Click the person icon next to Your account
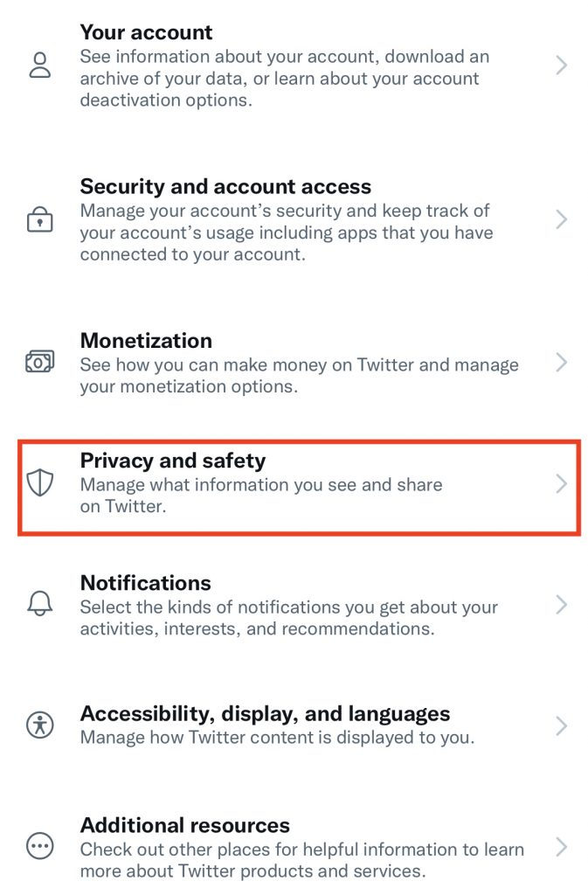This screenshot has height=895, width=588. coord(39,66)
